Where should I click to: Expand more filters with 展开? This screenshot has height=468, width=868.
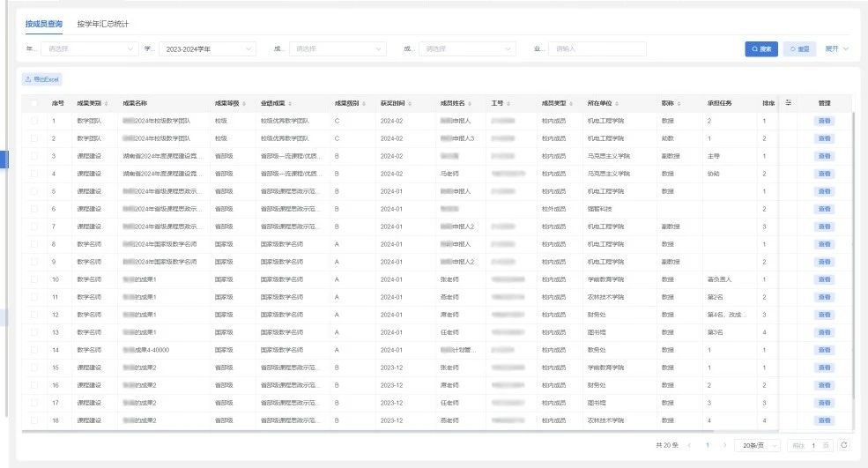pyautogui.click(x=836, y=48)
